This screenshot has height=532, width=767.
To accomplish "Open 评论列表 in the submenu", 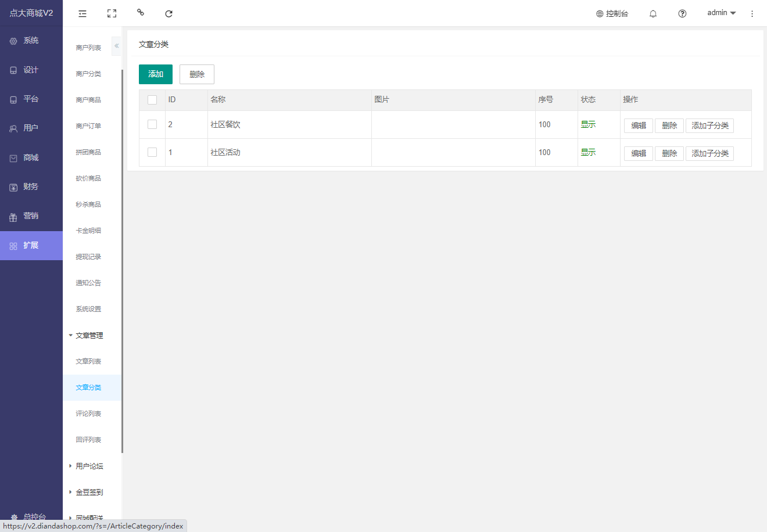I will [88, 414].
